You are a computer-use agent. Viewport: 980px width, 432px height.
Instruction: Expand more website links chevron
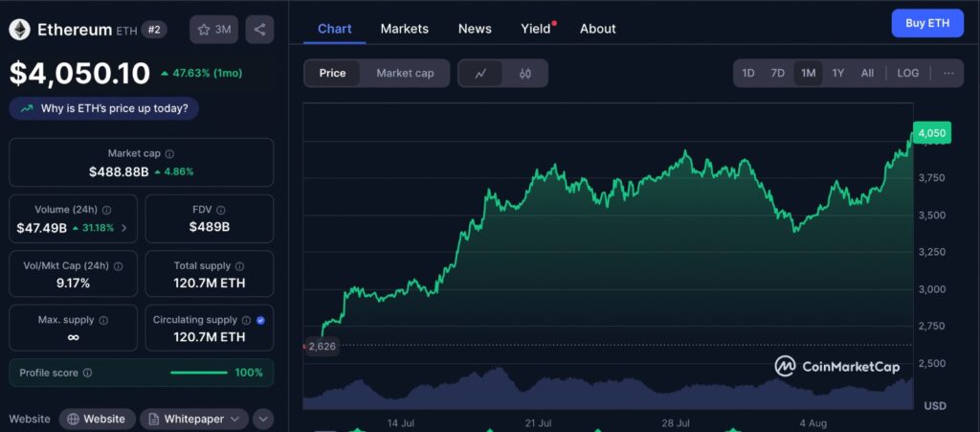tap(263, 419)
